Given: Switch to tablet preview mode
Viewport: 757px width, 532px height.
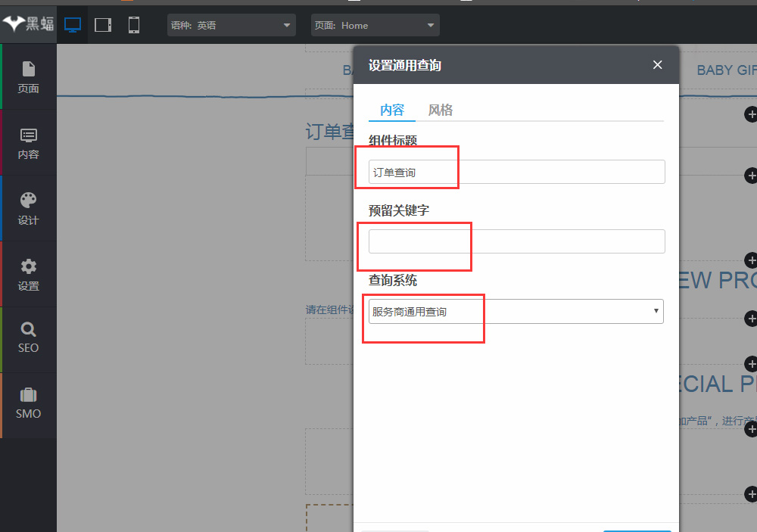Looking at the screenshot, I should click(x=103, y=25).
